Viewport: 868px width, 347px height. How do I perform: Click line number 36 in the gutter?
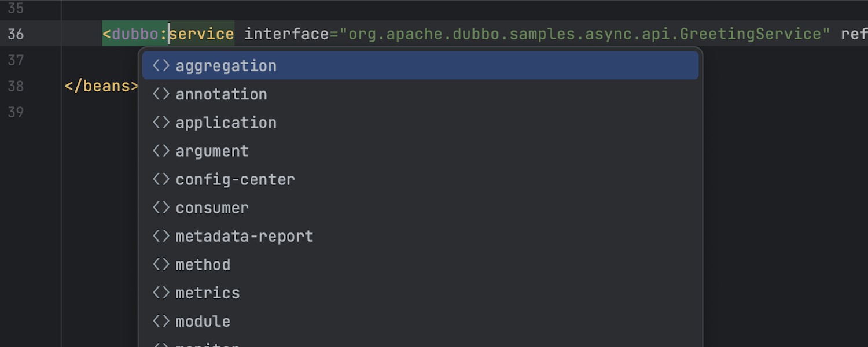tap(16, 34)
